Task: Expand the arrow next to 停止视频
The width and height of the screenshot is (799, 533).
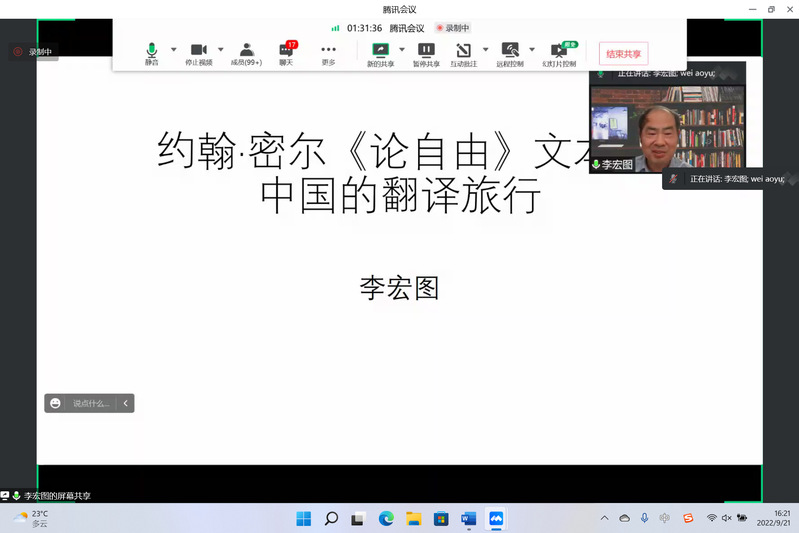Action: [x=220, y=49]
